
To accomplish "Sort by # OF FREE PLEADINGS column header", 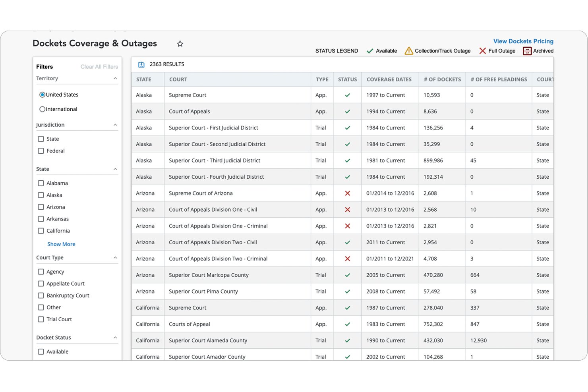I will click(x=499, y=79).
